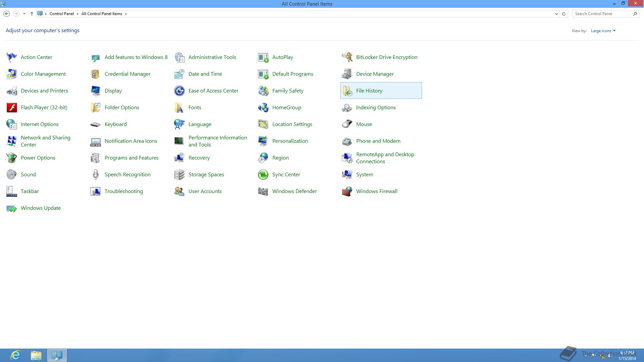Viewport: 644px width, 362px height.
Task: Open the Ease of Access Center icon
Action: pos(179,91)
